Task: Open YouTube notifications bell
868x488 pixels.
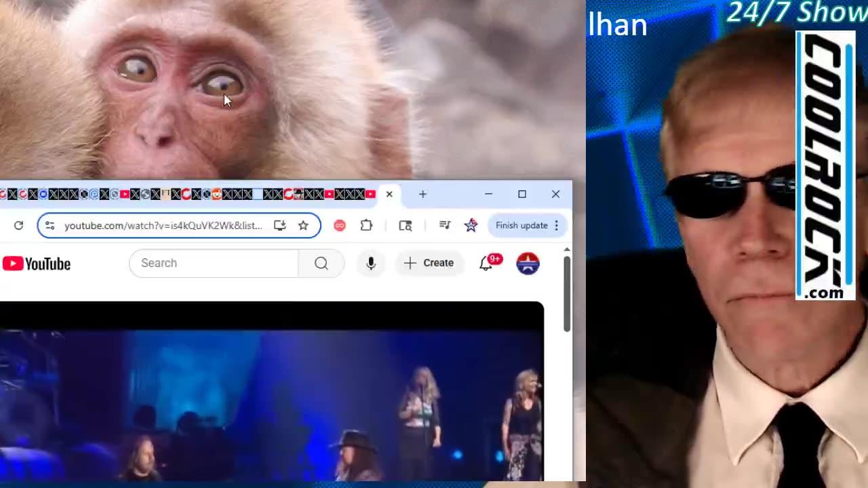Action: coord(486,263)
